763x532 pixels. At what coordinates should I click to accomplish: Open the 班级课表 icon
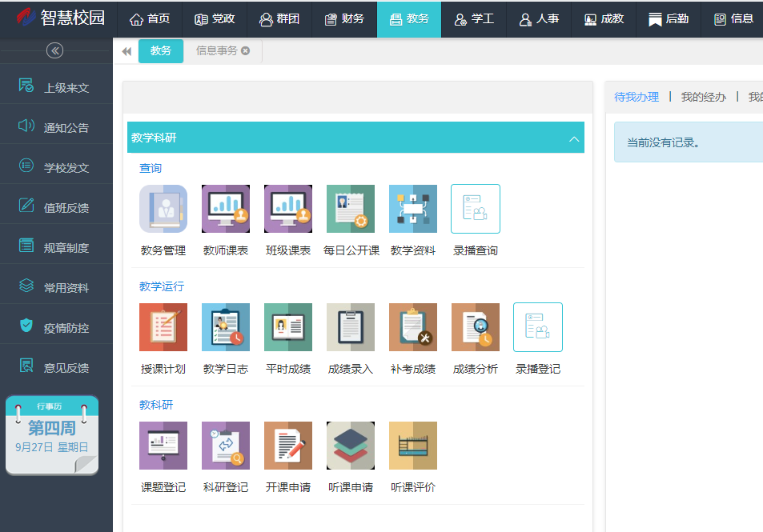point(288,209)
